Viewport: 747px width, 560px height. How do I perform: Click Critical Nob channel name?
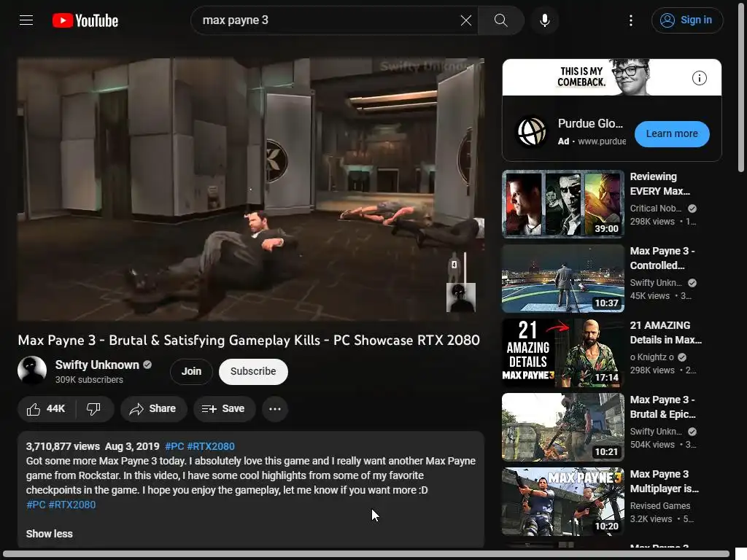(x=656, y=208)
